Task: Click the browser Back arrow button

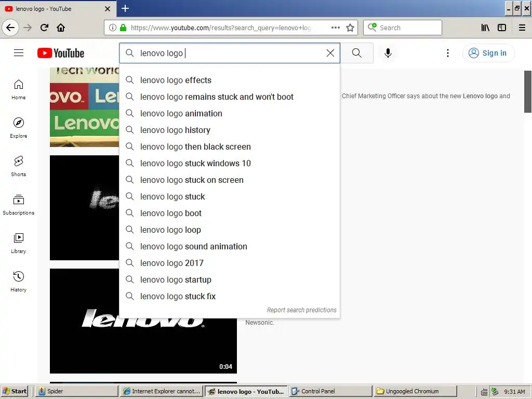Action: pyautogui.click(x=10, y=28)
